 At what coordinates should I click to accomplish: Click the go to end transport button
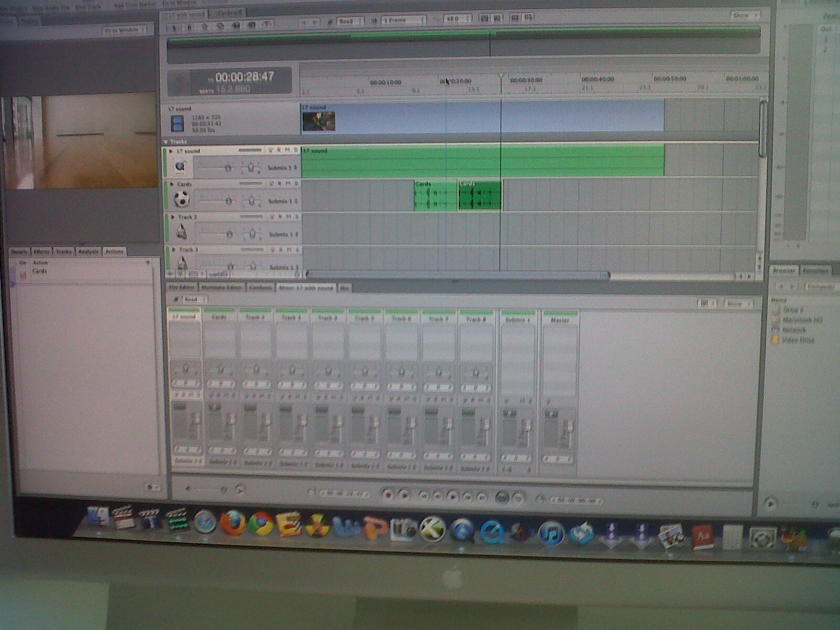tap(481, 496)
